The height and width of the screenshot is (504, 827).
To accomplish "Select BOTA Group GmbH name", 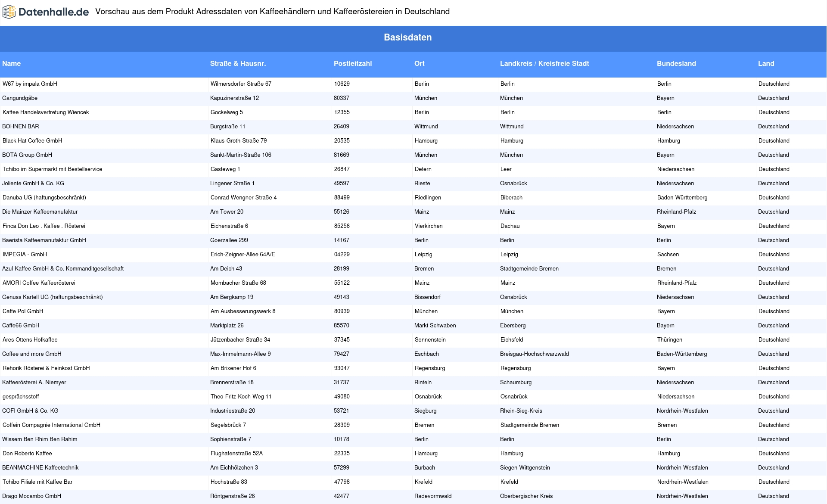I will click(x=27, y=155).
